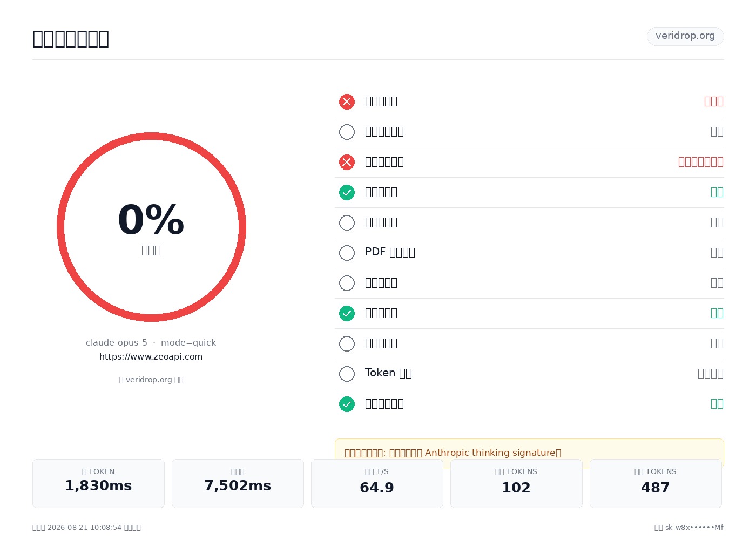Click the veridrop.org credit text below the gauge
Viewport: 756px width, 540px height.
(151, 380)
